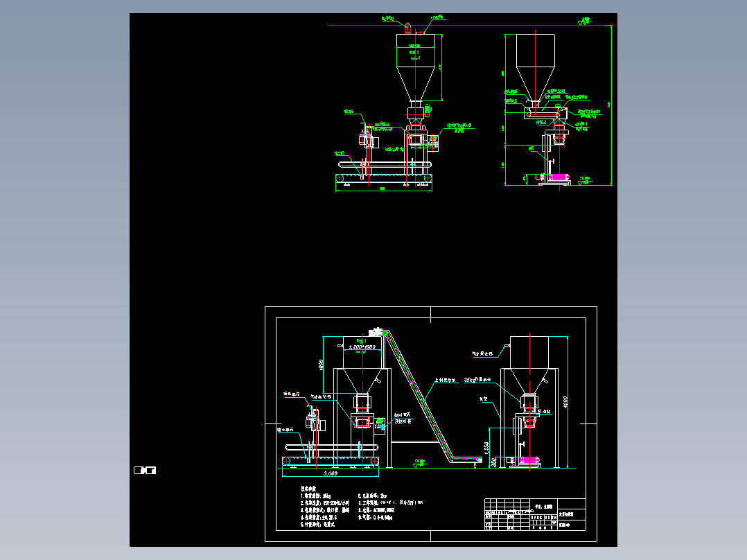Click the "1,250" vertical dimension text
Image resolution: width=747 pixels, height=560 pixels.
486,448
